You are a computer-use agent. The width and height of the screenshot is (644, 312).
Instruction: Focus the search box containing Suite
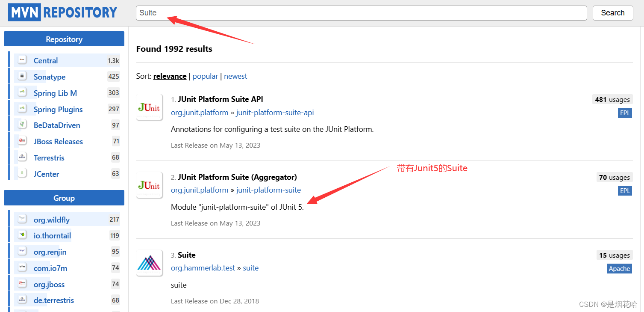(x=362, y=13)
